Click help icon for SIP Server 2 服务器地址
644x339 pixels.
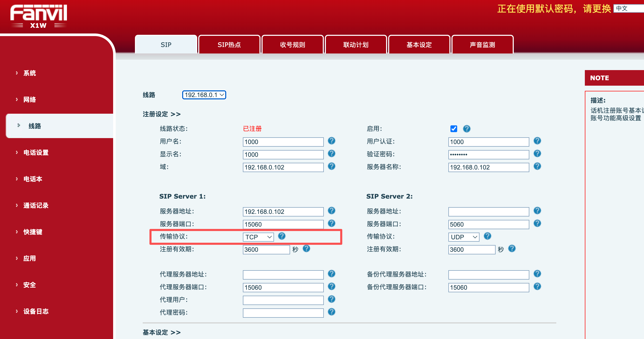pos(537,211)
